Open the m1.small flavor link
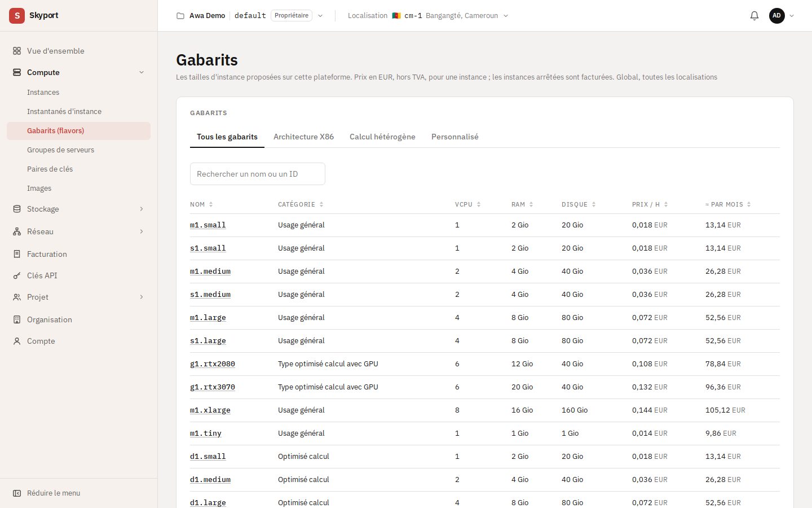 (x=208, y=225)
